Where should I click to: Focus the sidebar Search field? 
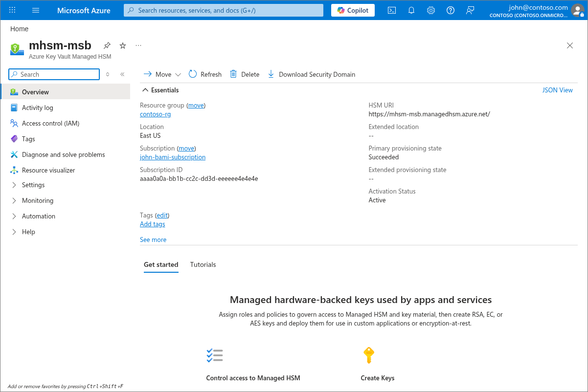pos(54,74)
